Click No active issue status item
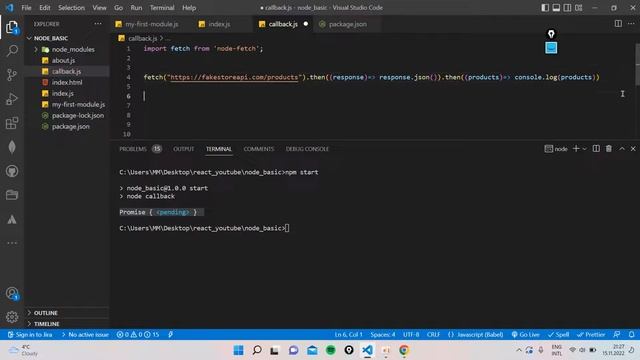 [x=85, y=335]
